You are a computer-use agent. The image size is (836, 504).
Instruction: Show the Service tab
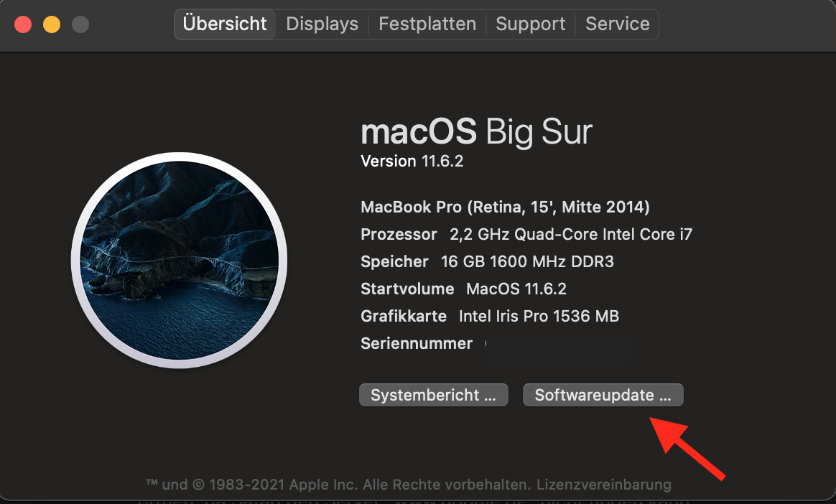618,24
